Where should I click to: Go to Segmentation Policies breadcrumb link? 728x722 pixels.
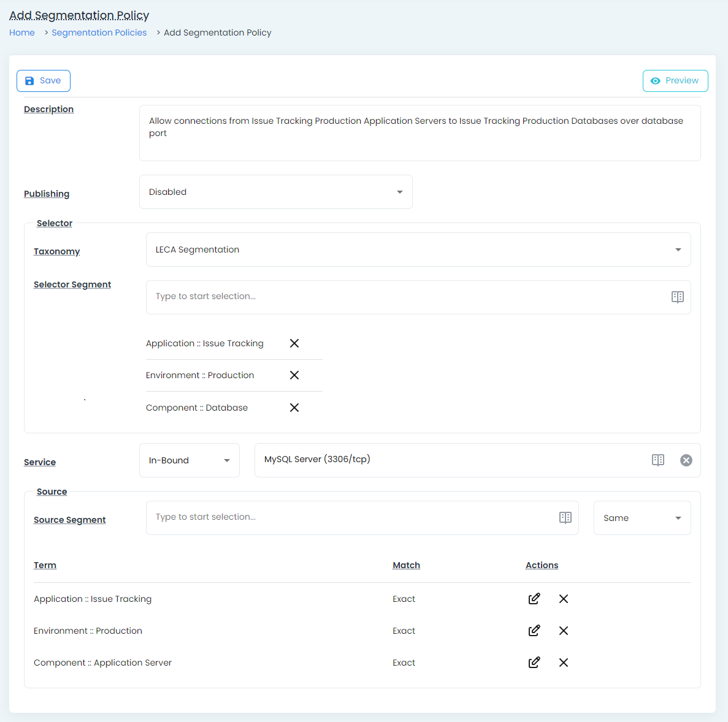click(99, 32)
